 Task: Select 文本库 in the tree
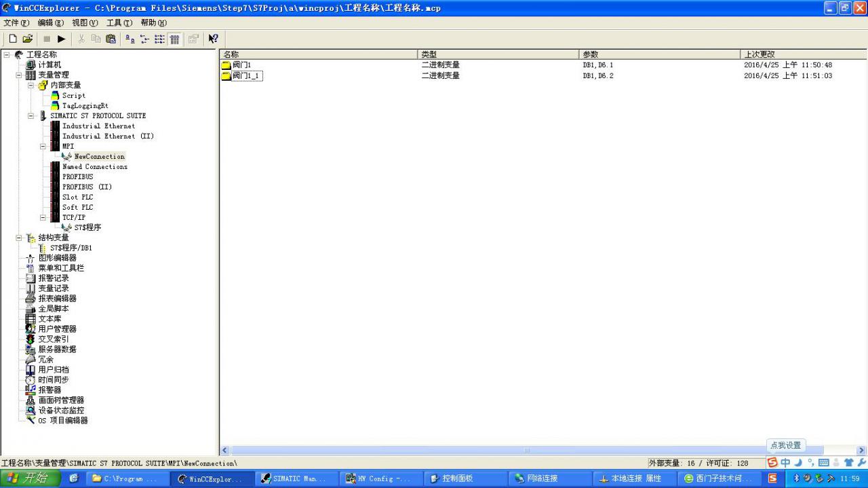50,319
